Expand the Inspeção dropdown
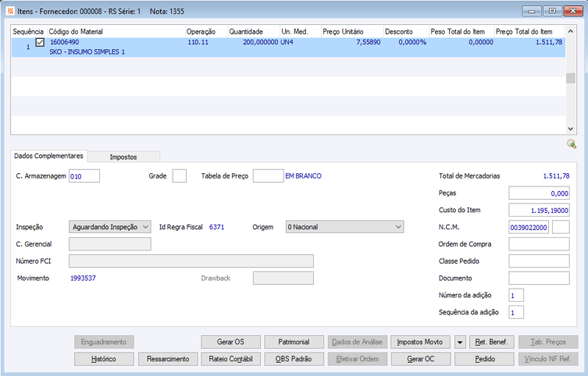 click(x=110, y=227)
